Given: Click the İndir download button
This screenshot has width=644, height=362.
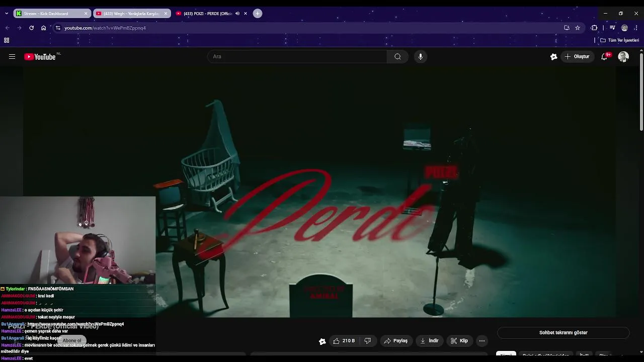Looking at the screenshot, I should pos(429,341).
